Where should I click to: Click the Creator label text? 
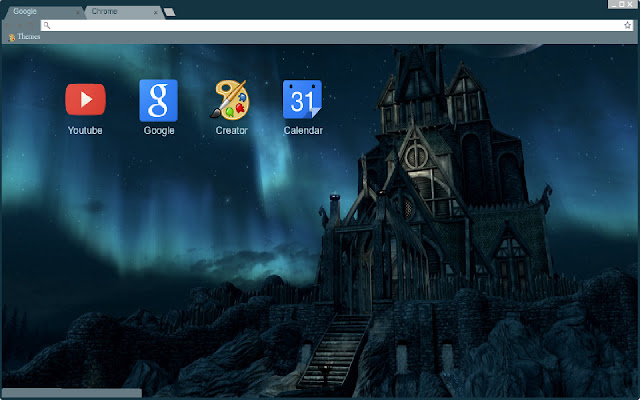point(231,130)
